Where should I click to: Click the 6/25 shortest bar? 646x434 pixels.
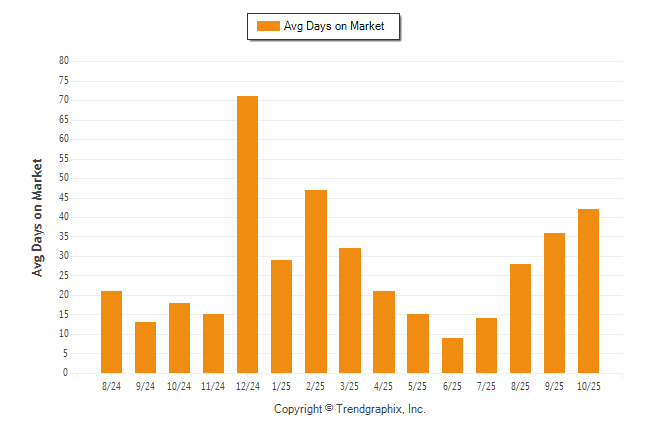tap(451, 355)
